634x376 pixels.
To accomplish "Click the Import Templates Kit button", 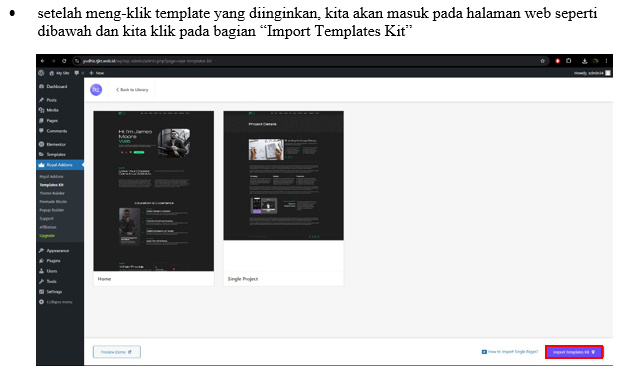I will click(574, 352).
